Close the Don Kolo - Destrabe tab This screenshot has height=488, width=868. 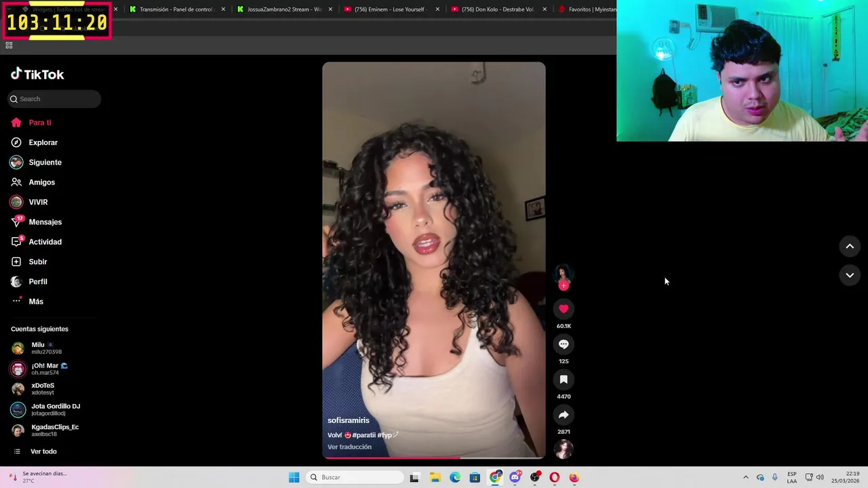(x=545, y=9)
